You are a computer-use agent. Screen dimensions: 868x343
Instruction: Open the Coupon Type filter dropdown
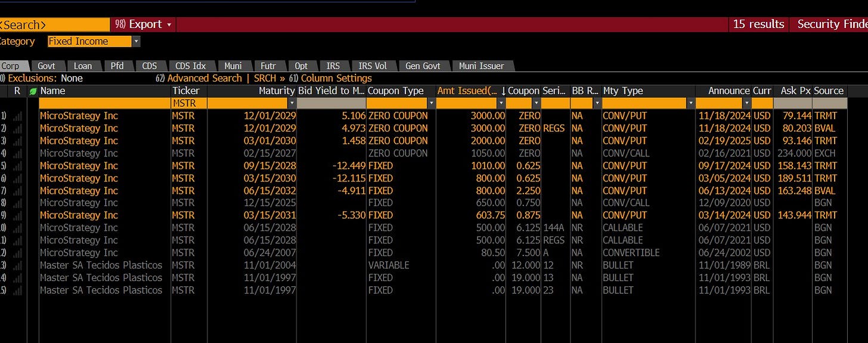pos(430,103)
